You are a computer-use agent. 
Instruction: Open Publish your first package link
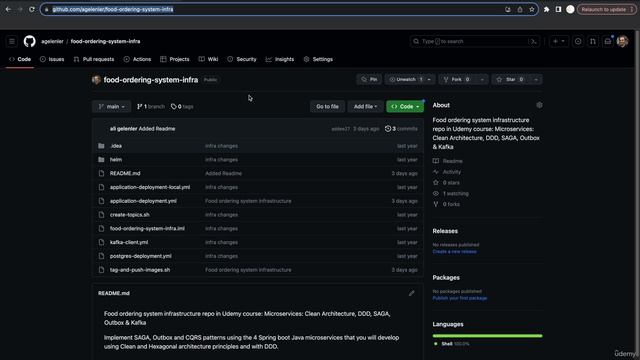point(460,298)
